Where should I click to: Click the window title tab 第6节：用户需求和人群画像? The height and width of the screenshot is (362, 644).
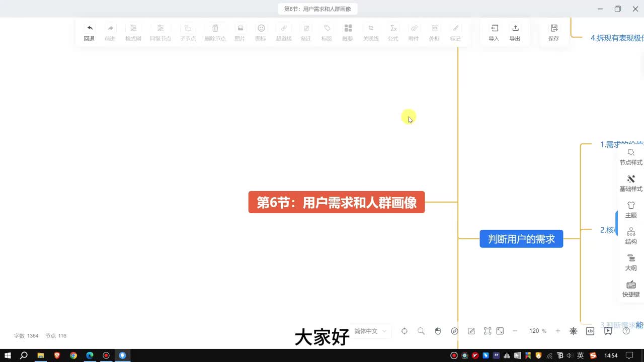coord(317,9)
